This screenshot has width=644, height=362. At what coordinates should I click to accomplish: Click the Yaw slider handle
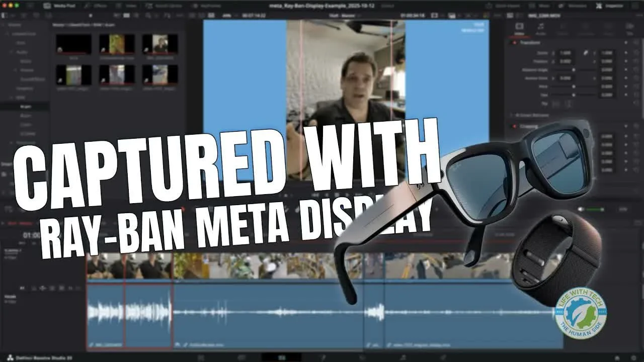(574, 95)
